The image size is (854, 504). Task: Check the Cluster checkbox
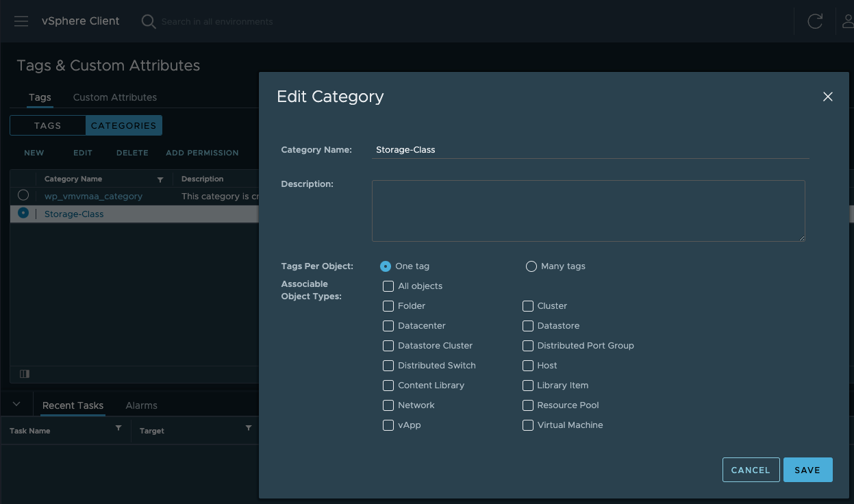(x=528, y=306)
